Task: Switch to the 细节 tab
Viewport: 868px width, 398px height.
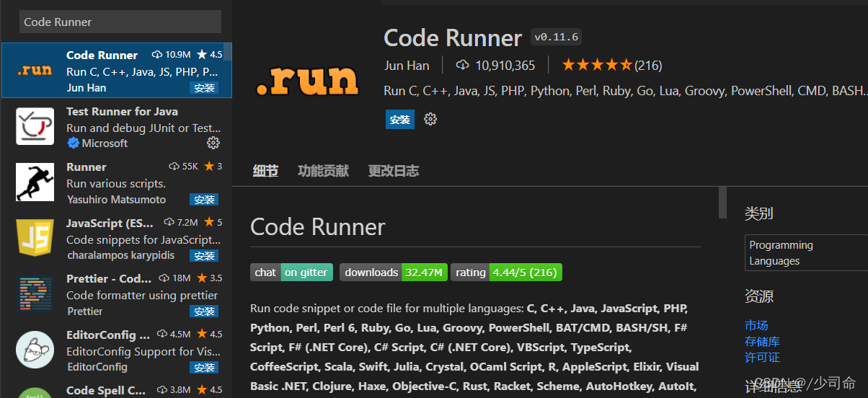Action: [x=265, y=171]
